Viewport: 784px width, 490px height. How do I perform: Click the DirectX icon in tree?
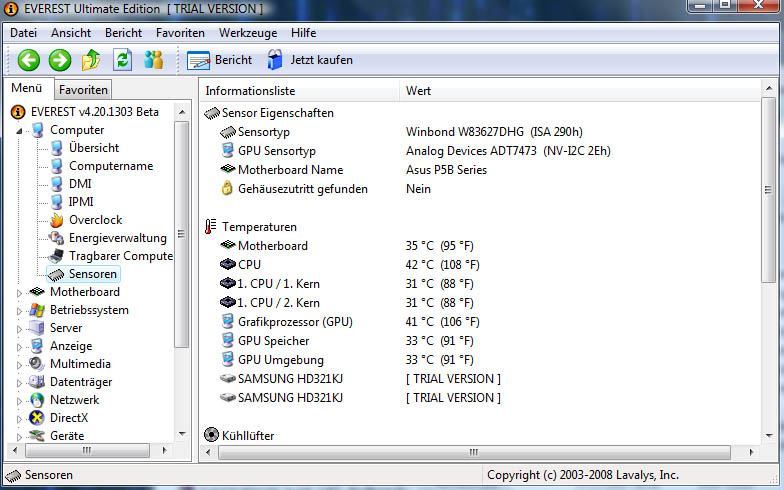click(x=36, y=418)
